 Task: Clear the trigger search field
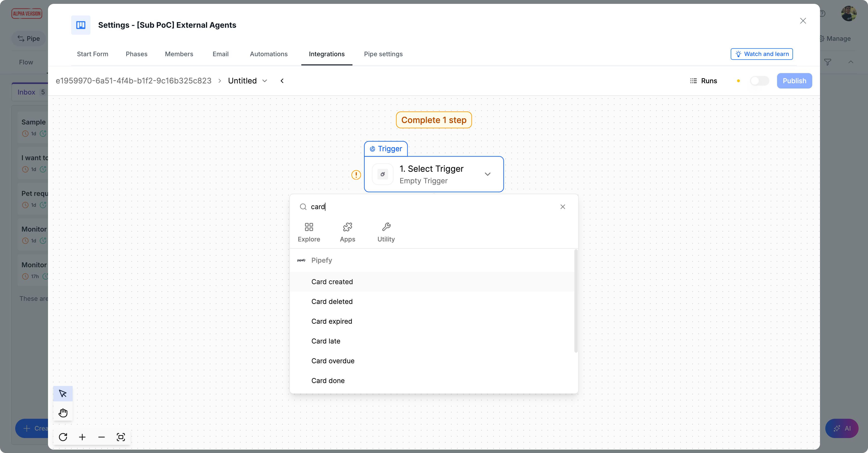[x=562, y=207]
